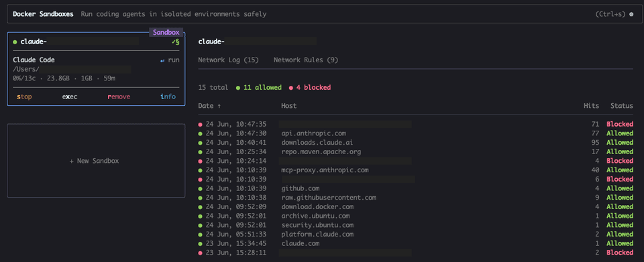644x262 pixels.
Task: Filter by 4 blocked entries
Action: click(310, 87)
